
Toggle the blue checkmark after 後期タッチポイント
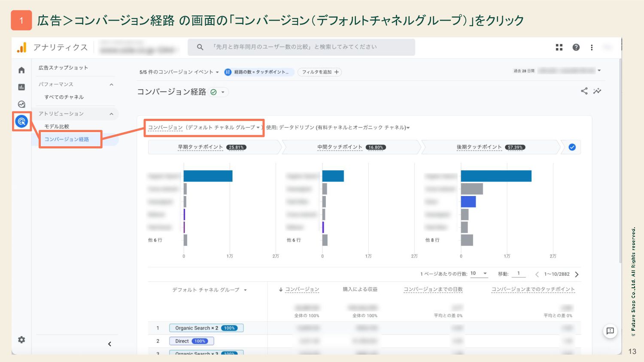[572, 147]
